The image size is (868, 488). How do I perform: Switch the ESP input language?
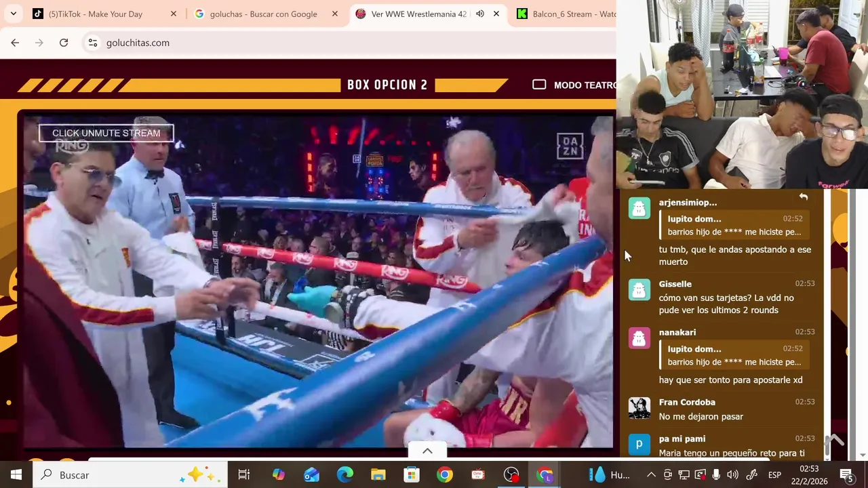click(774, 475)
